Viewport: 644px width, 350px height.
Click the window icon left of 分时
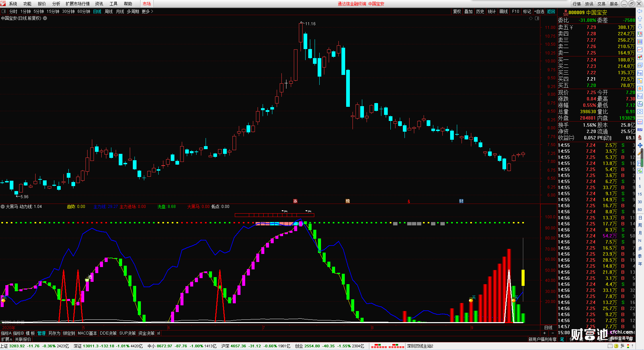pos(4,11)
